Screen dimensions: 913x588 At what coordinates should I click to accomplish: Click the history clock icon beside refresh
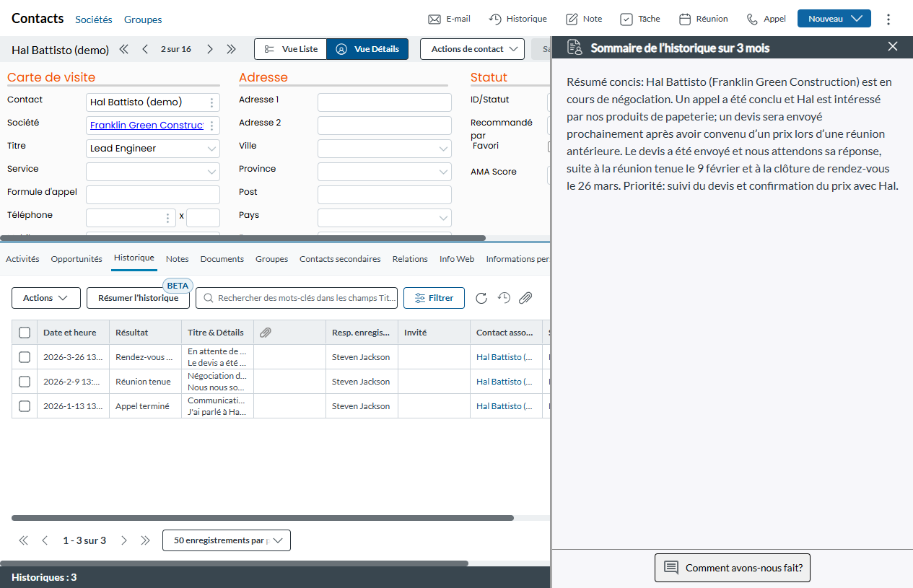[504, 298]
